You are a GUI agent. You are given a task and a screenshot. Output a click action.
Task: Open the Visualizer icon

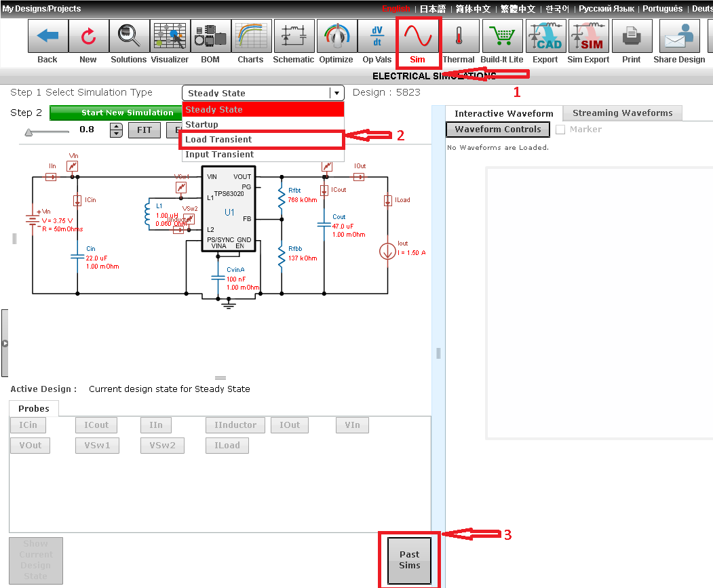170,36
